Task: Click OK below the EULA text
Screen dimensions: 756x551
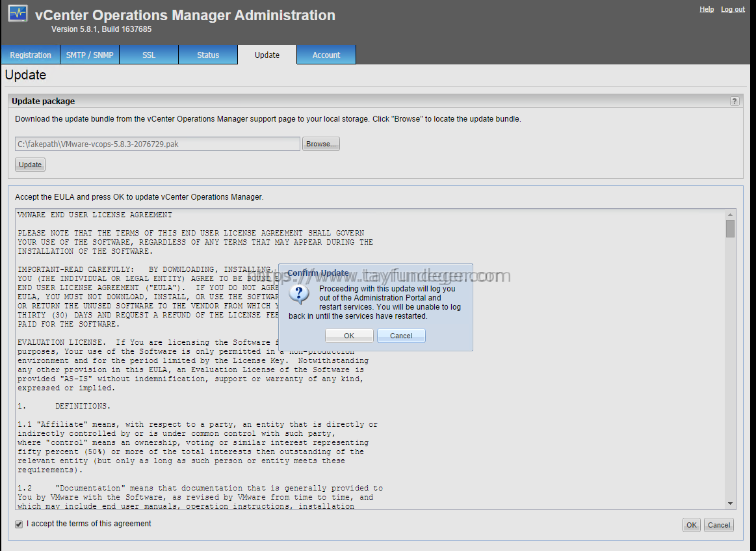Action: point(692,525)
